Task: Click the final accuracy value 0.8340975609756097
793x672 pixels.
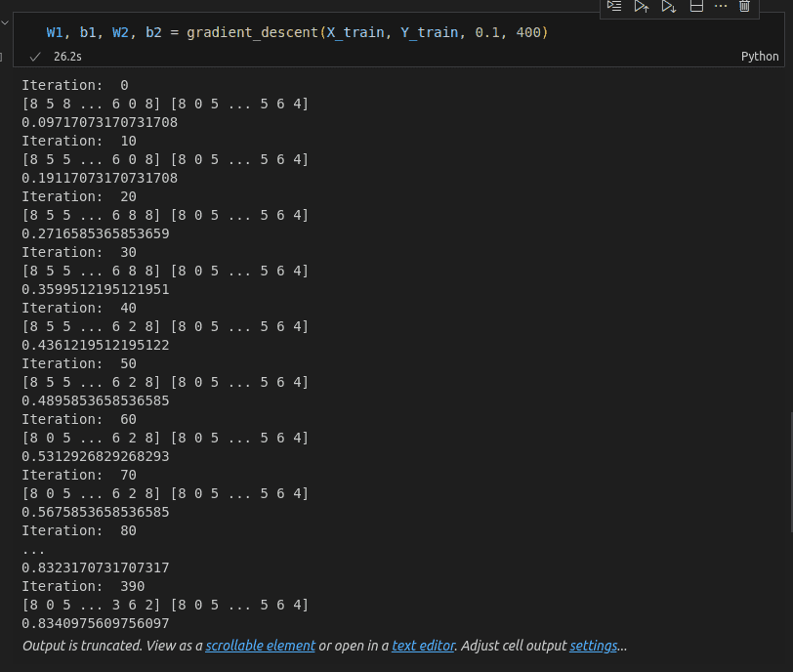Action: [x=96, y=623]
